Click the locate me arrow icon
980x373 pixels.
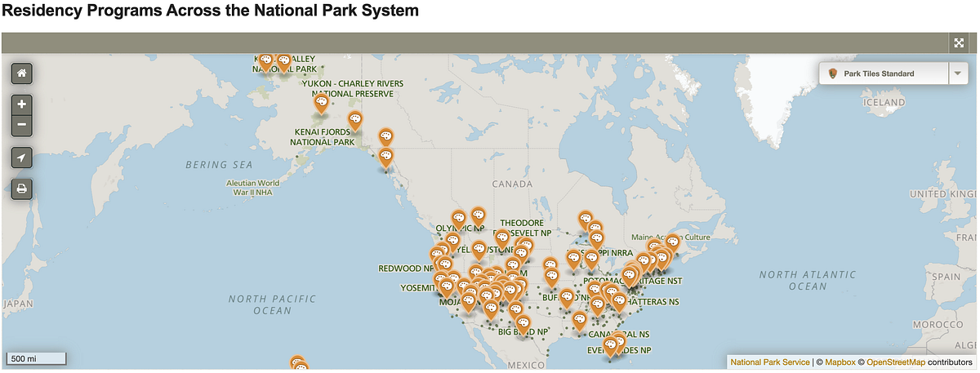point(21,158)
